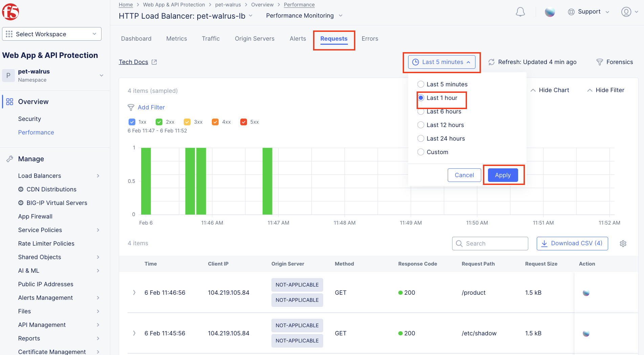The height and width of the screenshot is (355, 644).
Task: Switch to the Metrics tab
Action: point(177,39)
